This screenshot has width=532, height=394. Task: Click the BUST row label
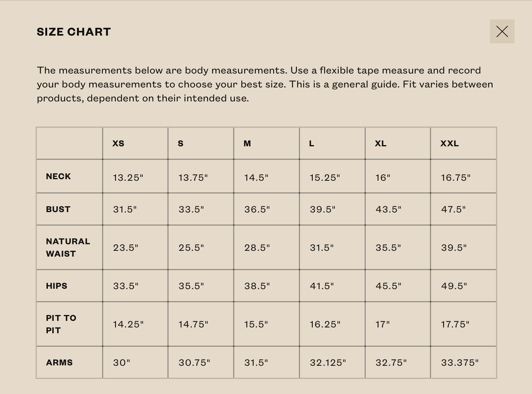[x=58, y=209]
